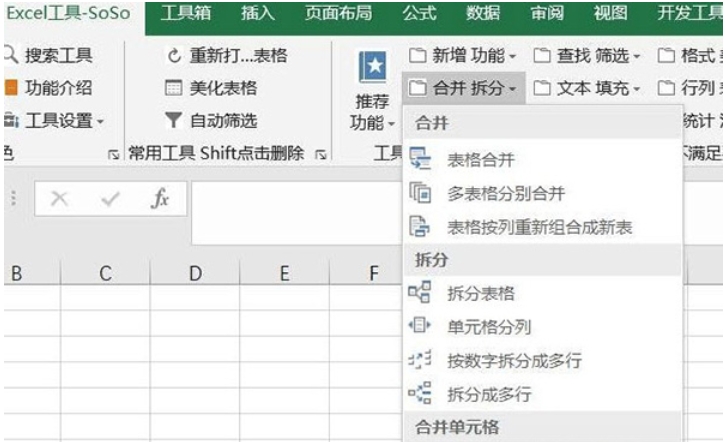Click inside the formula bar input
726x442 pixels.
tap(297, 213)
